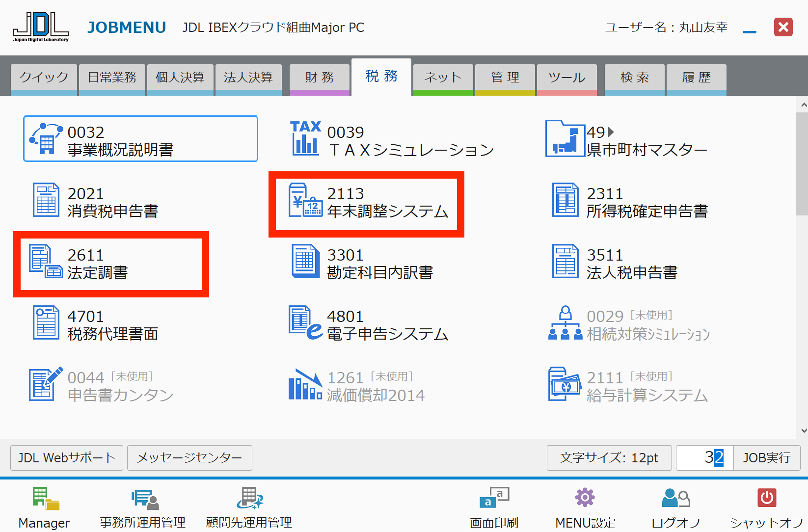
Task: Switch to the 財務 tab
Action: click(320, 79)
